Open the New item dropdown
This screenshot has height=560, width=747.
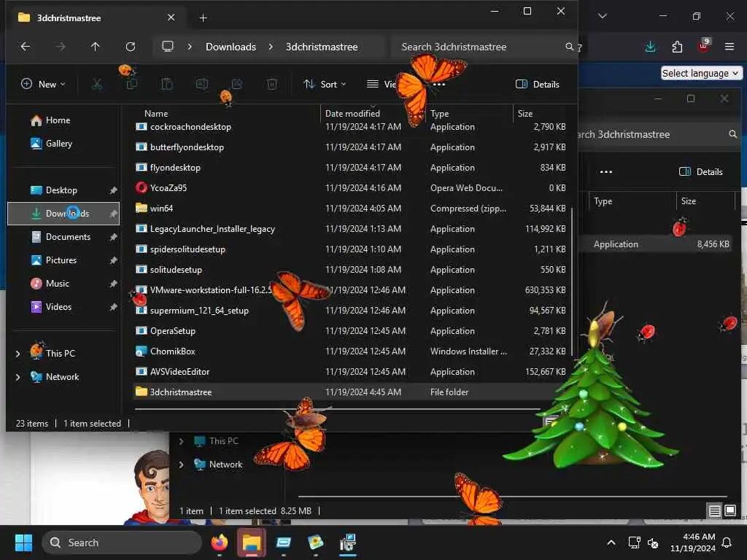pos(43,85)
